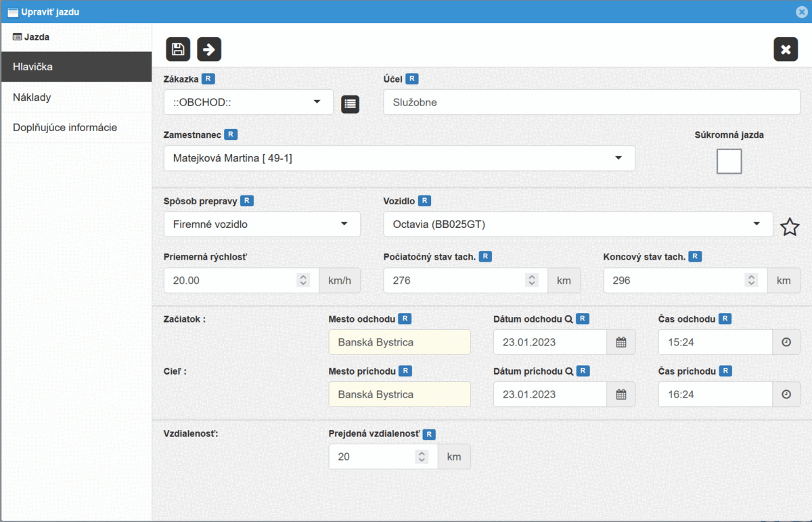The image size is (812, 522).
Task: Open calendar for Dátum príchodu
Action: pos(621,394)
